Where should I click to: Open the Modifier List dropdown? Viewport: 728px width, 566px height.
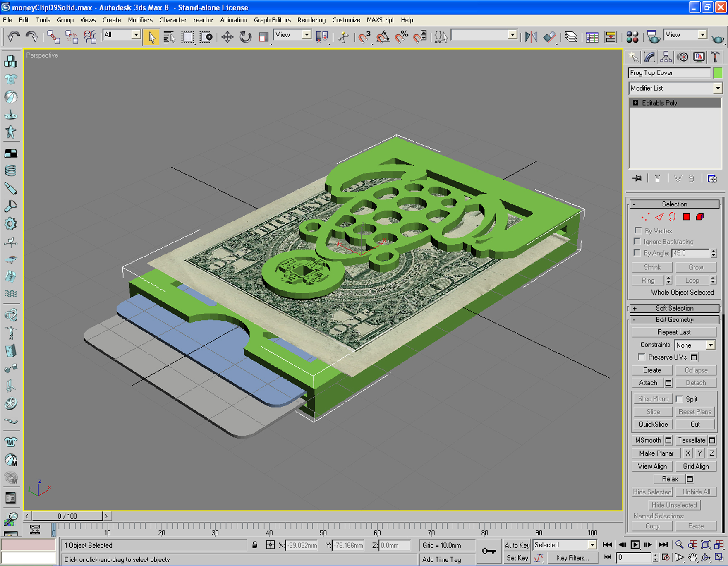click(x=718, y=88)
